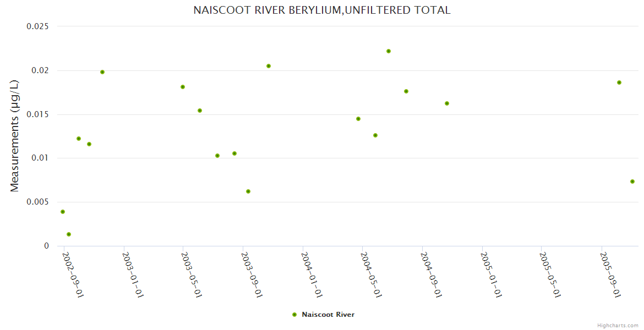Select the late-2003 data point near 0.0205
644x330 pixels.
[269, 66]
